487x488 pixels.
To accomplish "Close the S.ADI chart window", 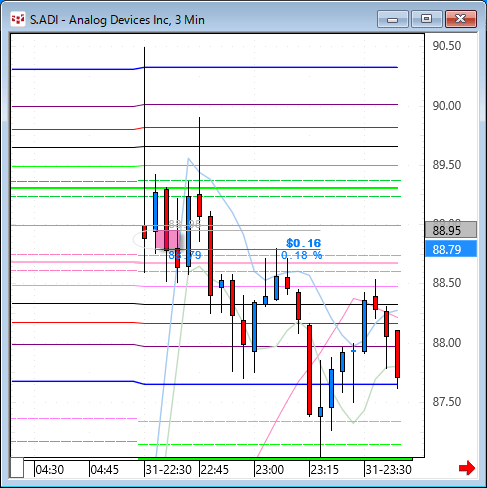I will pos(461,19).
